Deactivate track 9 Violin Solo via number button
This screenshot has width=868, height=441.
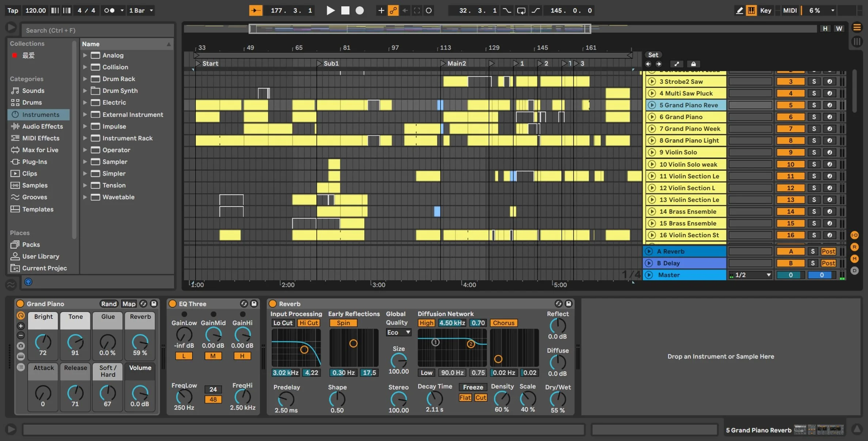(x=791, y=152)
